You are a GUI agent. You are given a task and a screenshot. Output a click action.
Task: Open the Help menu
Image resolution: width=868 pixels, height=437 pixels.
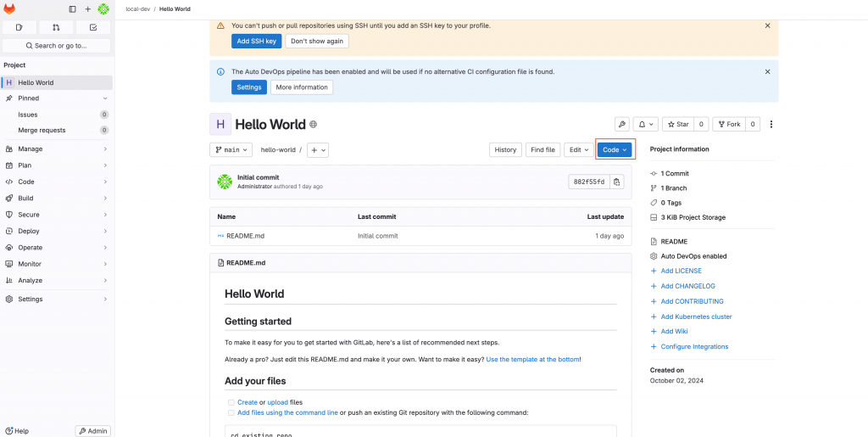(17, 431)
